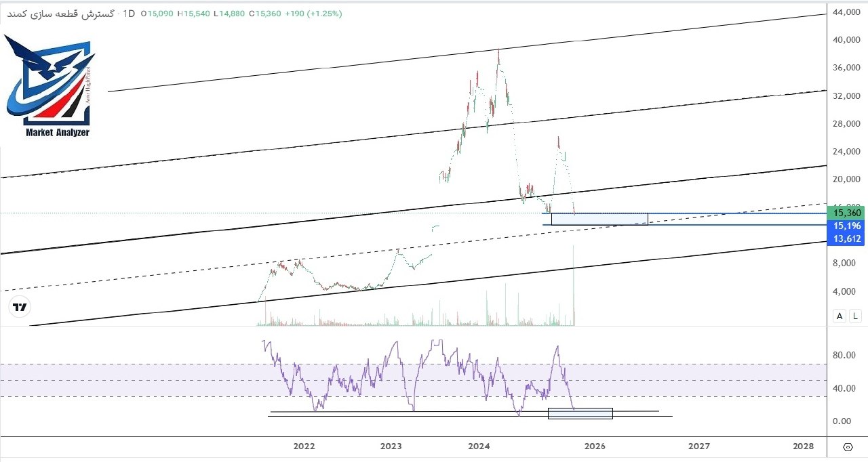Select the rectangle drawn on RSI pane
868x462 pixels.
click(580, 413)
